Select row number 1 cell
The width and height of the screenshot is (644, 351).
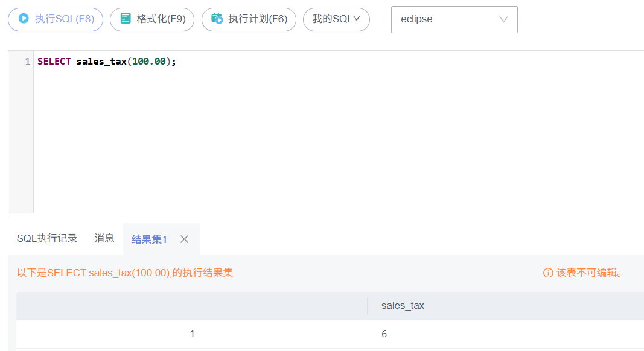point(192,334)
